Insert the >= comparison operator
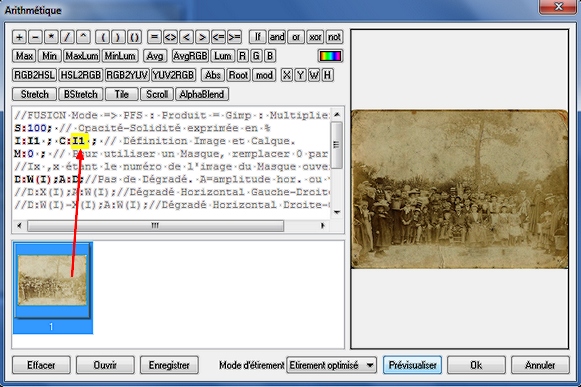This screenshot has width=581, height=387. [x=234, y=37]
